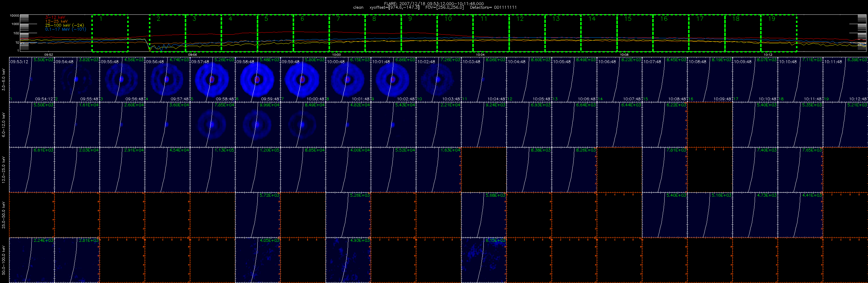Click the Detectors= 001111111 text
The image size is (868, 283).
(x=493, y=8)
